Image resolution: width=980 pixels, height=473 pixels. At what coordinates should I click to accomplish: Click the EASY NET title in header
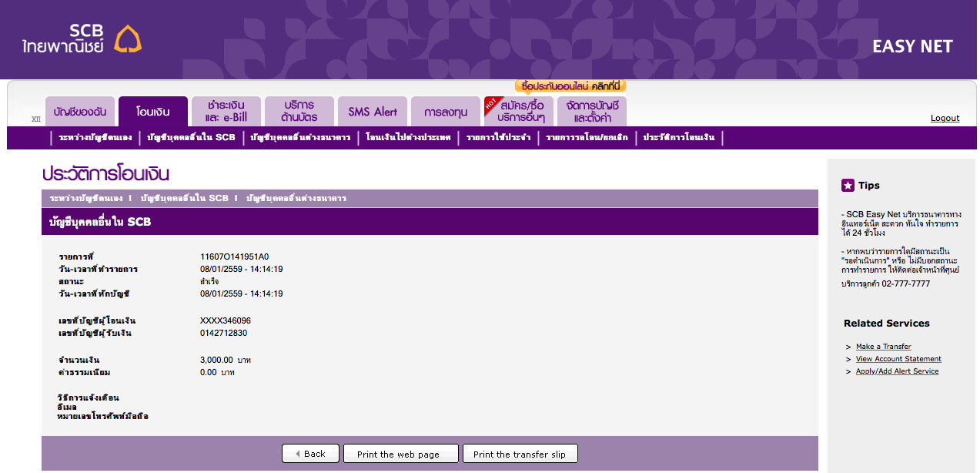click(x=913, y=46)
